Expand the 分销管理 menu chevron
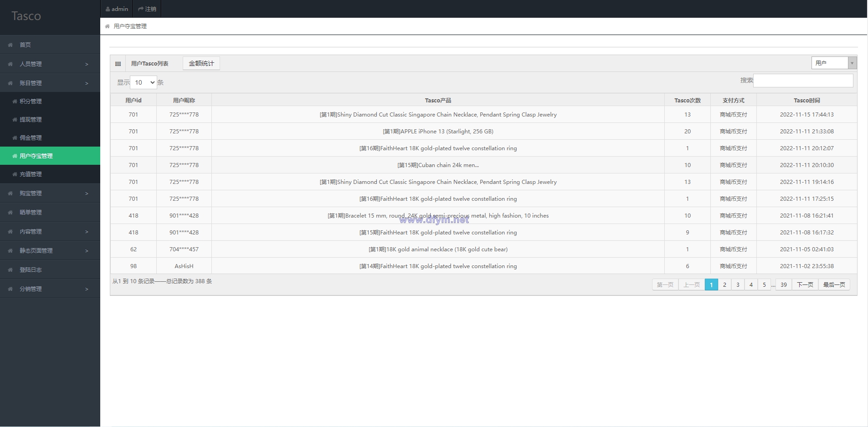 pyautogui.click(x=87, y=289)
